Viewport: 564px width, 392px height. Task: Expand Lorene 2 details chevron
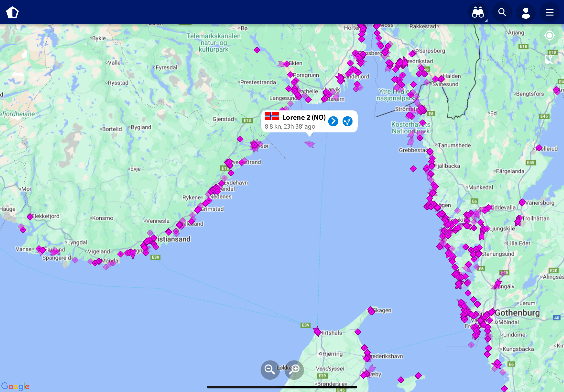pos(333,121)
